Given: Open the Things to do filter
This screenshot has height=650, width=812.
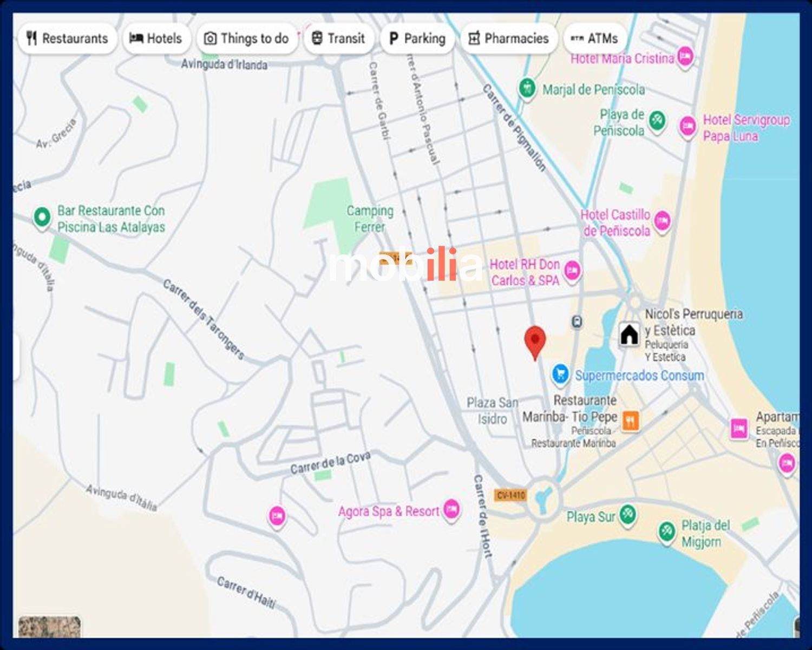Looking at the screenshot, I should pyautogui.click(x=246, y=38).
